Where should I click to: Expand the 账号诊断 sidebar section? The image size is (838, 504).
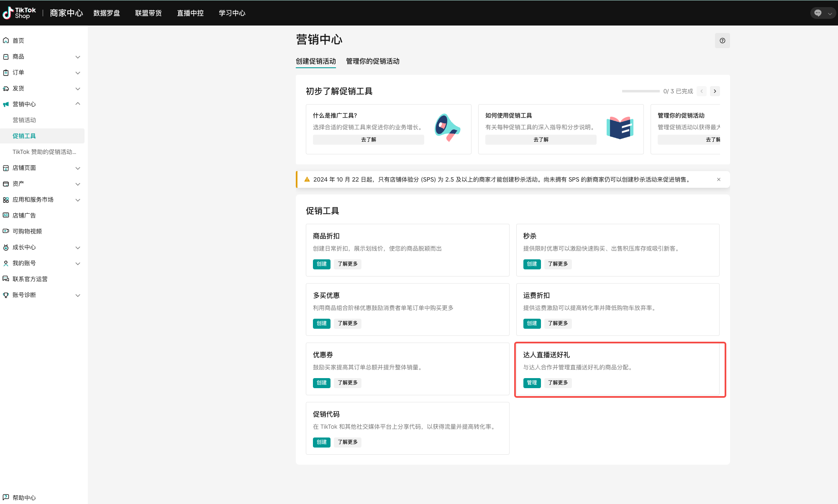click(77, 295)
